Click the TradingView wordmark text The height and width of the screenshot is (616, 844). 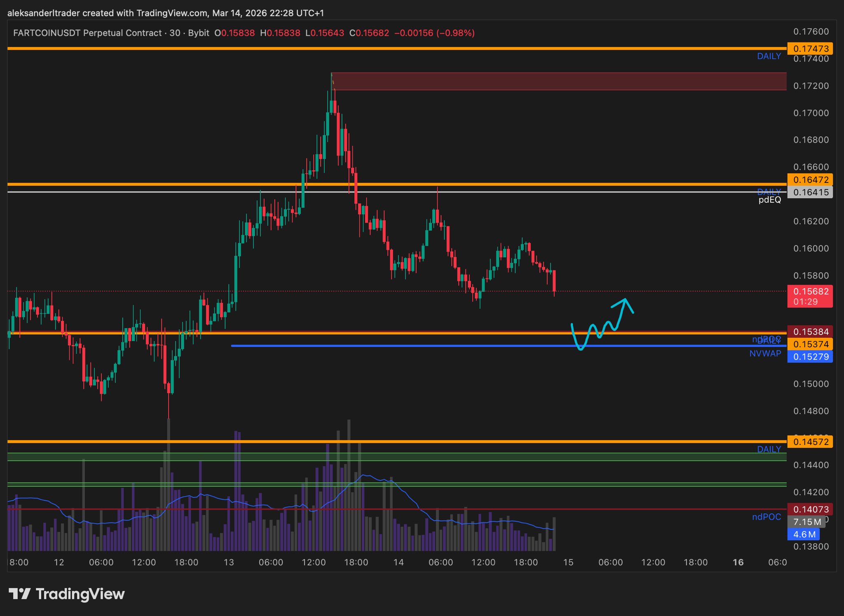coord(80,594)
